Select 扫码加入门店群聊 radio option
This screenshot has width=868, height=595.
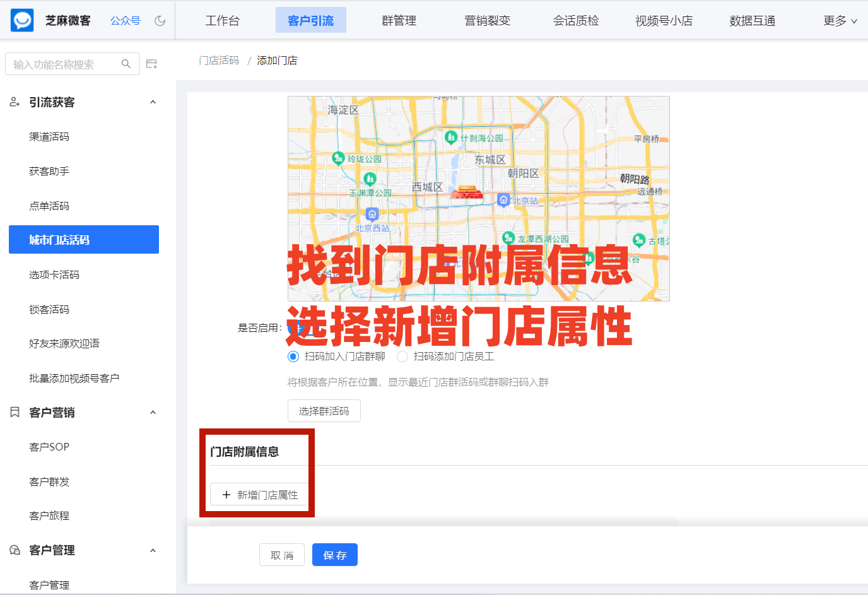(x=293, y=356)
